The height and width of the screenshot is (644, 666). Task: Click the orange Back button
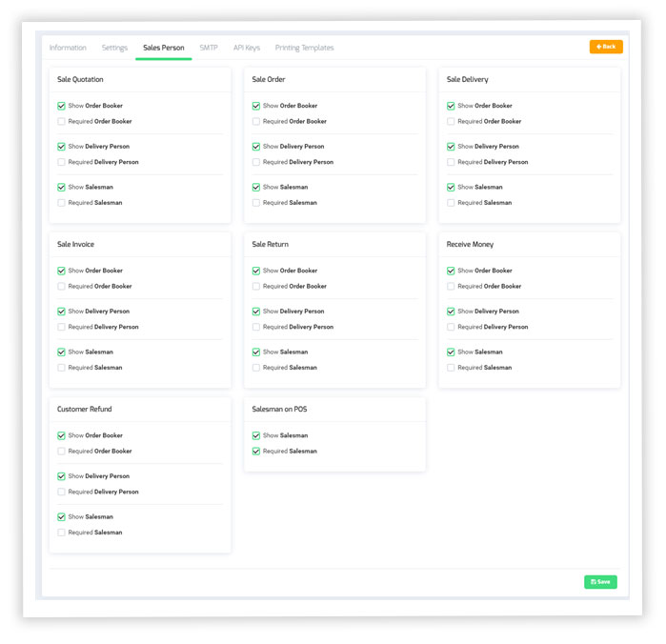point(606,47)
